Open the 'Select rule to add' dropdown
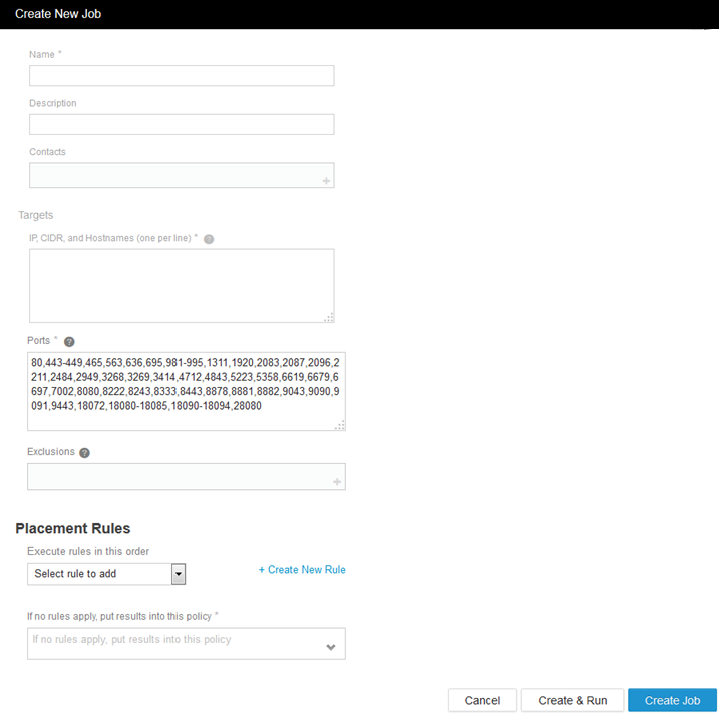 178,574
